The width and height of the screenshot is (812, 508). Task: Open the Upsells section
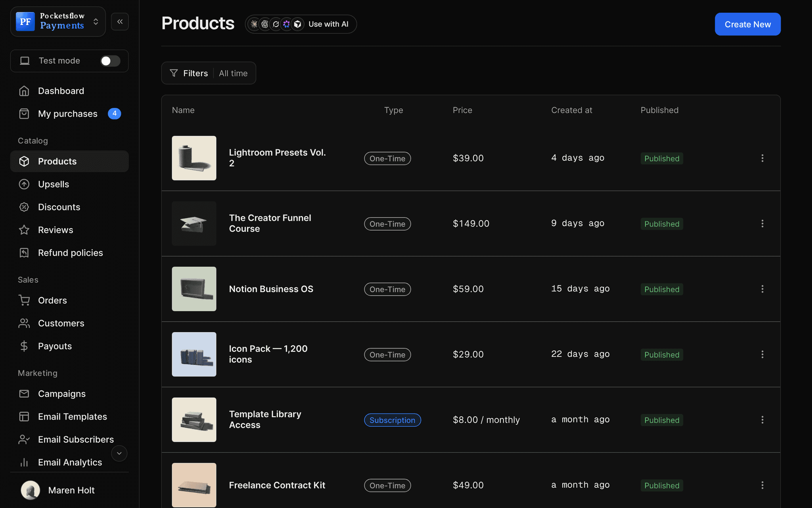tap(69, 184)
